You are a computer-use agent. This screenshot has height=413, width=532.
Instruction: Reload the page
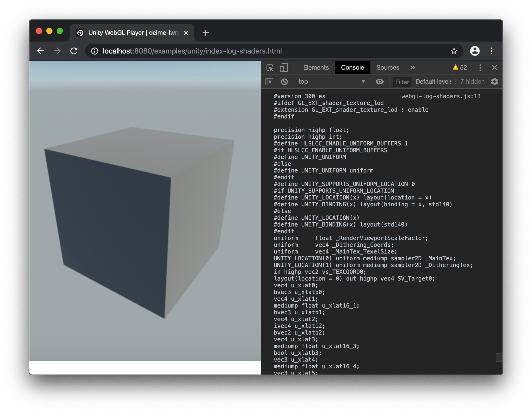point(74,51)
